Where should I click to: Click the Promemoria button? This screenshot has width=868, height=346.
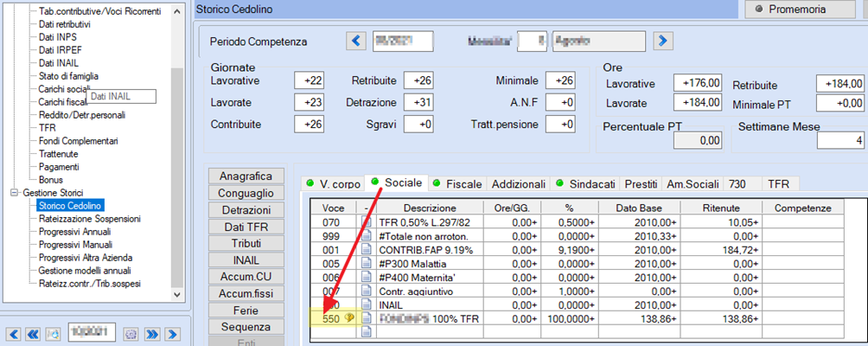coord(800,9)
